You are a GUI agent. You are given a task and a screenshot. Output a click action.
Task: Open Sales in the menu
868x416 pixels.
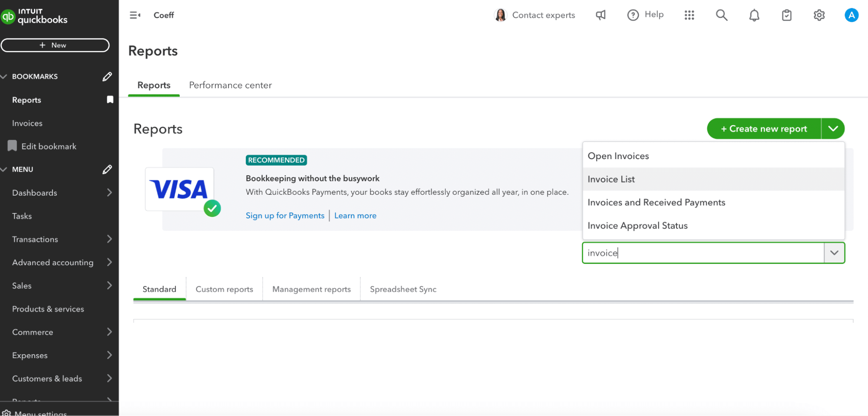[22, 286]
